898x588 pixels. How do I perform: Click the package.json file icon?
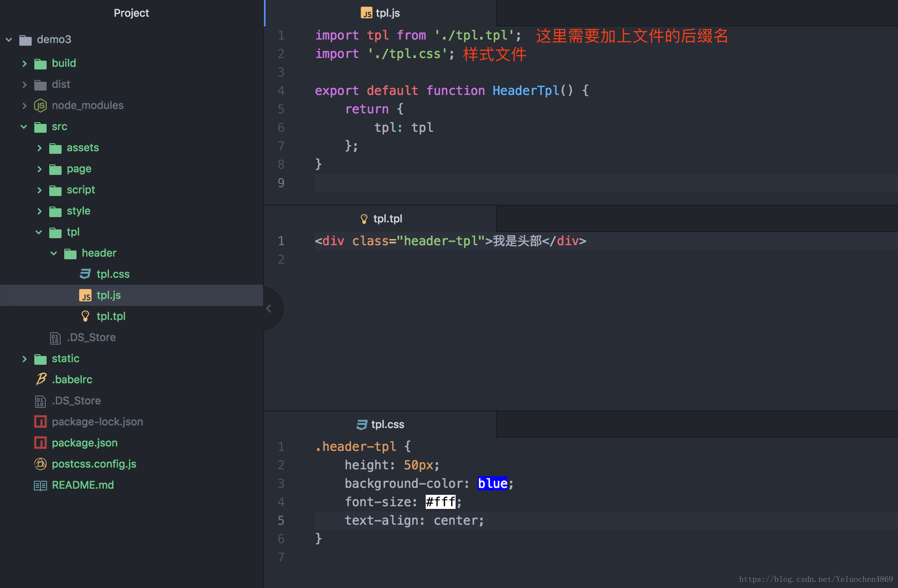[x=40, y=443]
